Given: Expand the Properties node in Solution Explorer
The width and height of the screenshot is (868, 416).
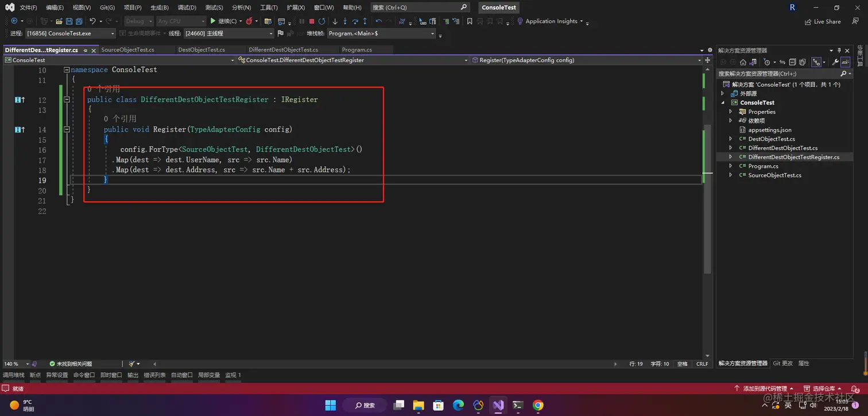Looking at the screenshot, I should click(x=730, y=111).
